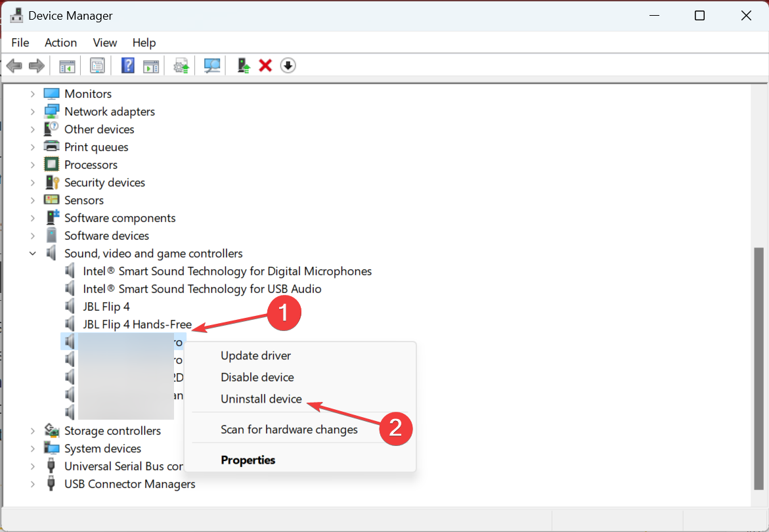Open the Properties toolbar icon
The width and height of the screenshot is (769, 532).
(97, 65)
